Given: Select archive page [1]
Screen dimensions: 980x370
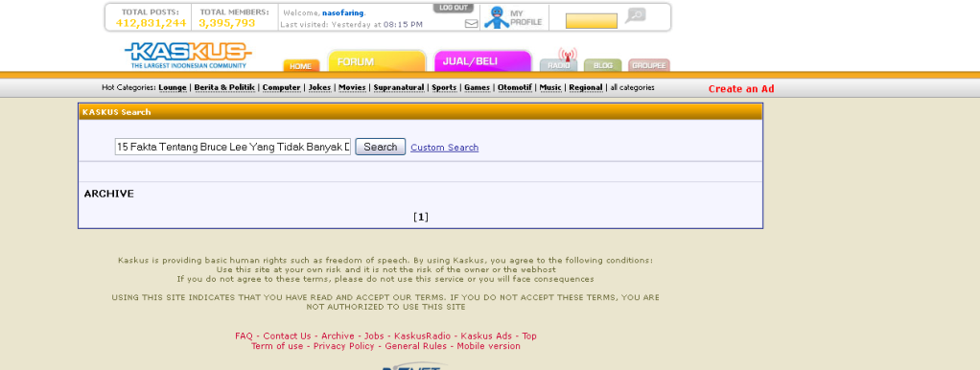Looking at the screenshot, I should 421,217.
